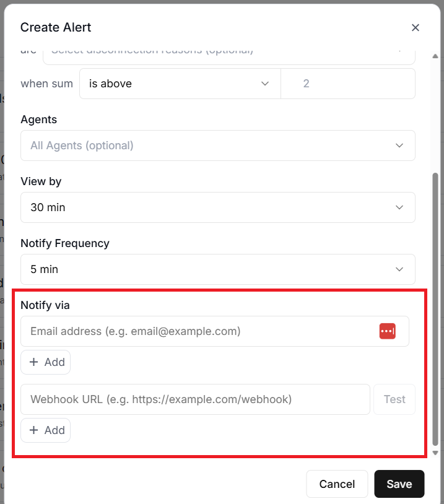Add another webhook URL entry
The height and width of the screenshot is (504, 444).
pyautogui.click(x=46, y=430)
